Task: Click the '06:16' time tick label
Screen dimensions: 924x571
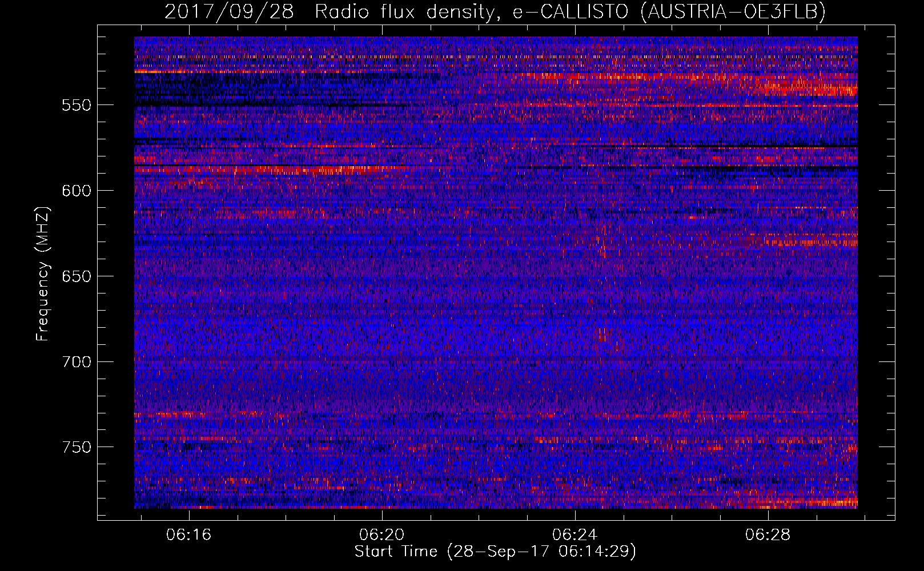Action: 188,535
